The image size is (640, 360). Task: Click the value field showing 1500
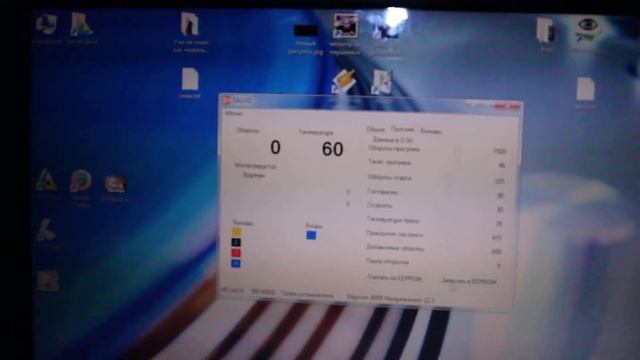[x=499, y=151]
